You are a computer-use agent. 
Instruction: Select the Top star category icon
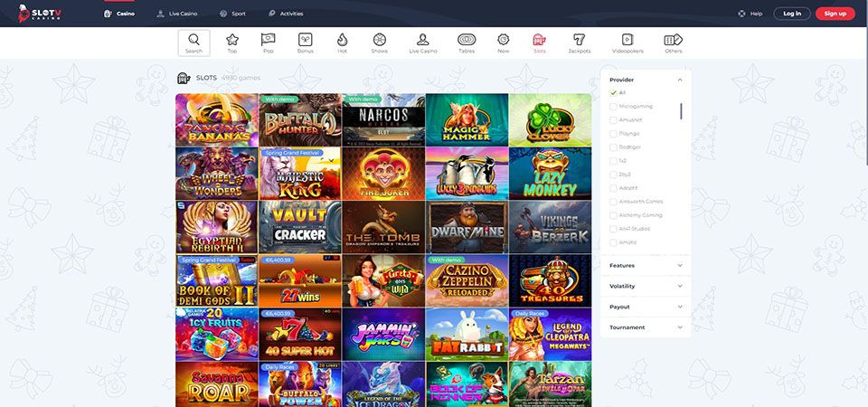pos(232,39)
